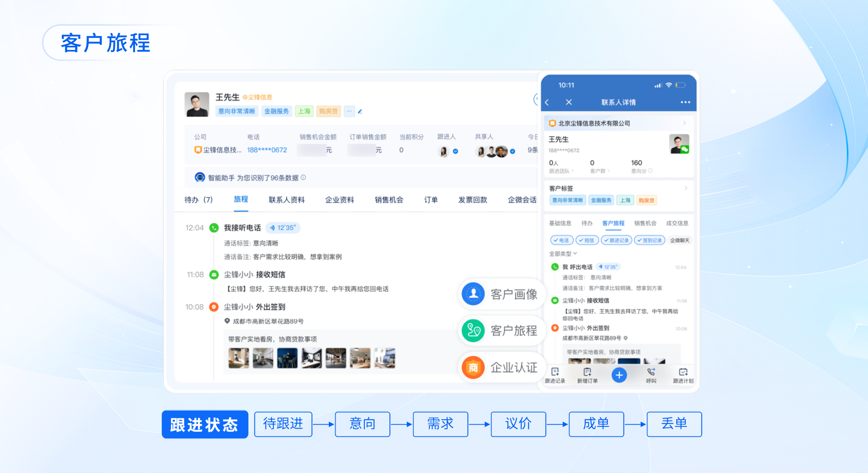The image size is (868, 473).
Task: Click the three-dots more menu in mobile header
Action: [x=685, y=102]
